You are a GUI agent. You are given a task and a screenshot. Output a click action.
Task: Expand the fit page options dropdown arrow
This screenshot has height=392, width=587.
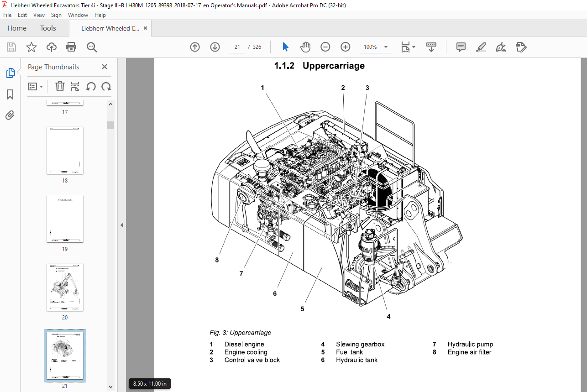tap(414, 47)
